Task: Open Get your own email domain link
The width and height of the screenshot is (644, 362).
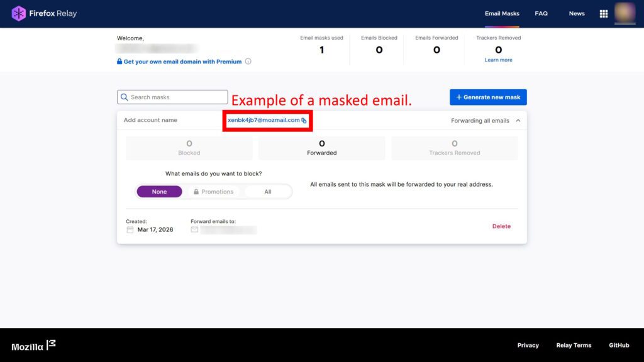Action: 182,62
